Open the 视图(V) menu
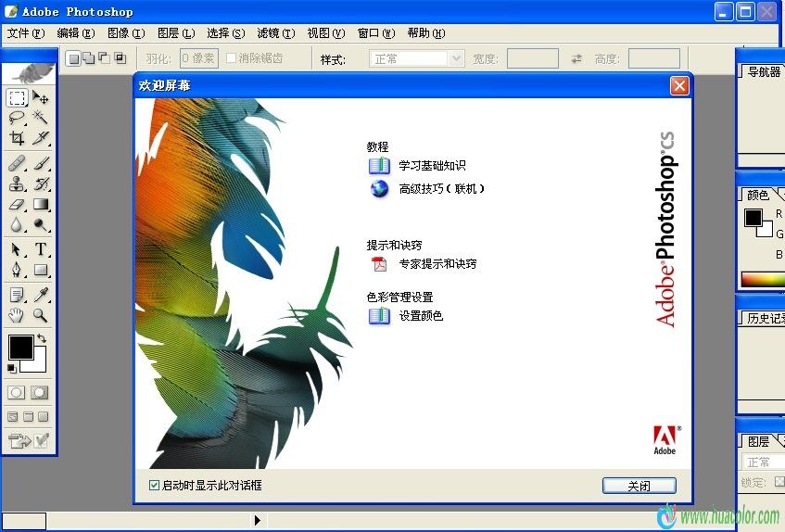This screenshot has height=532, width=785. coord(326,33)
